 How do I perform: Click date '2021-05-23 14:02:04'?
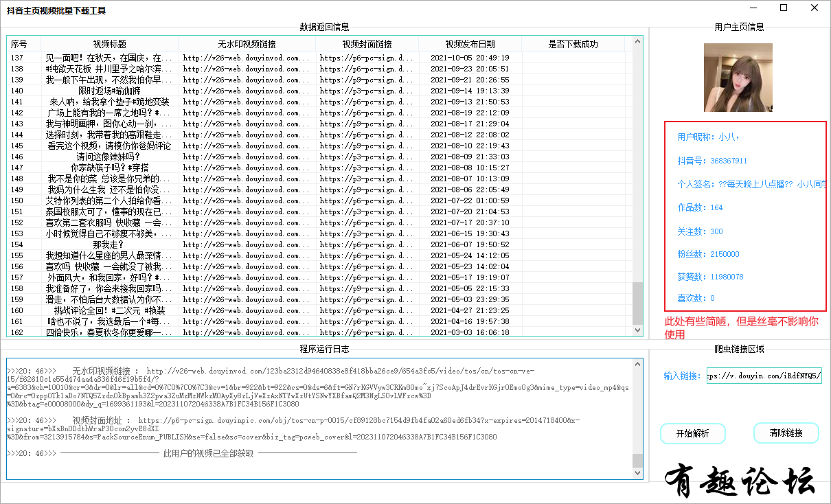pyautogui.click(x=470, y=266)
